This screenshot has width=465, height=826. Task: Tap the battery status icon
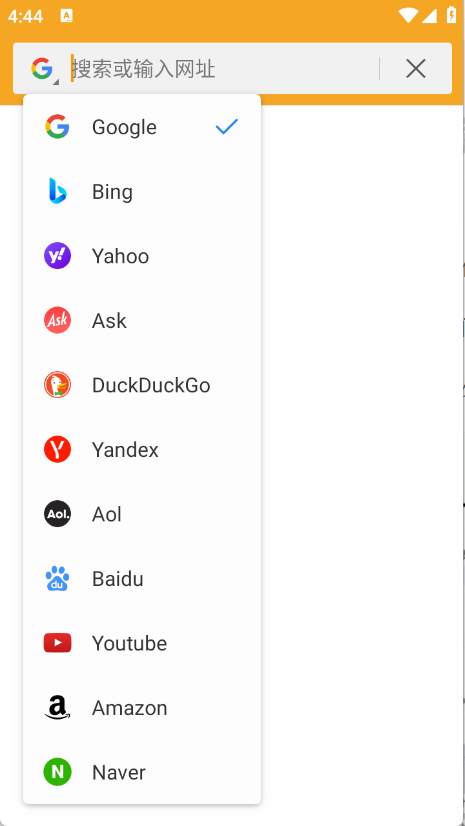pyautogui.click(x=451, y=15)
